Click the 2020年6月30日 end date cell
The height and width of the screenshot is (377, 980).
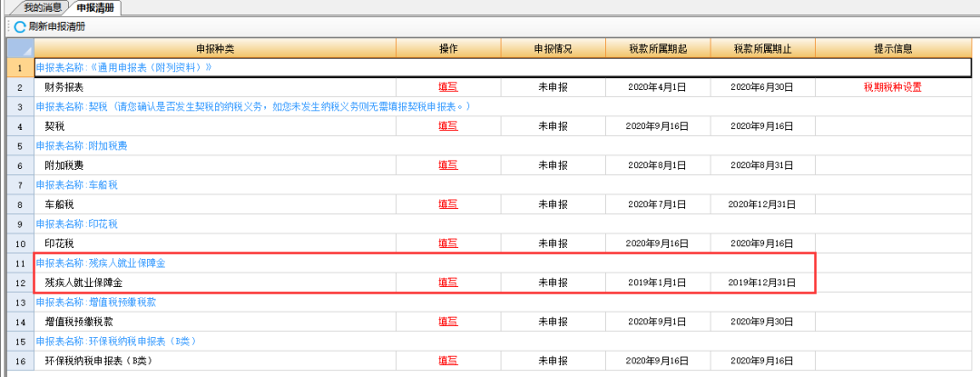click(762, 87)
